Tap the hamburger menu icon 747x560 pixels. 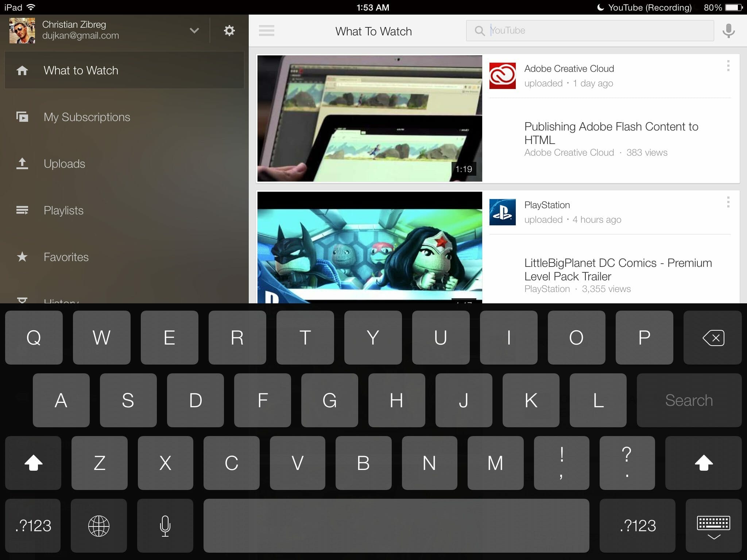(266, 31)
